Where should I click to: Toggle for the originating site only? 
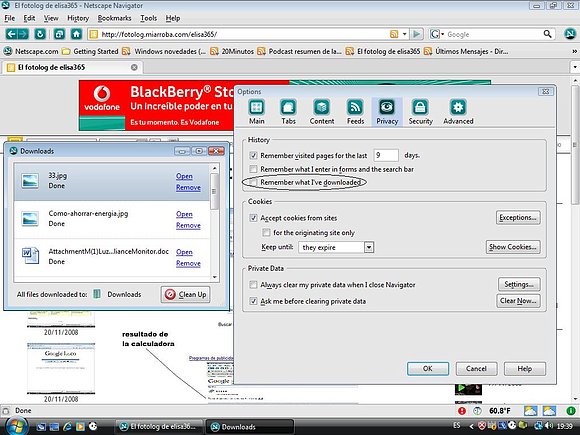(x=266, y=233)
